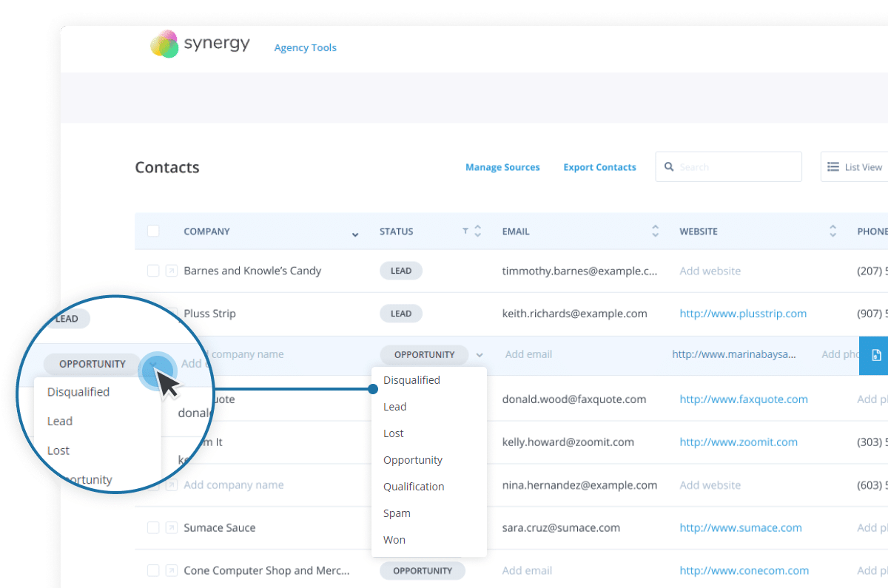Visit the zoomit.com website link
The height and width of the screenshot is (588, 888).
(739, 442)
